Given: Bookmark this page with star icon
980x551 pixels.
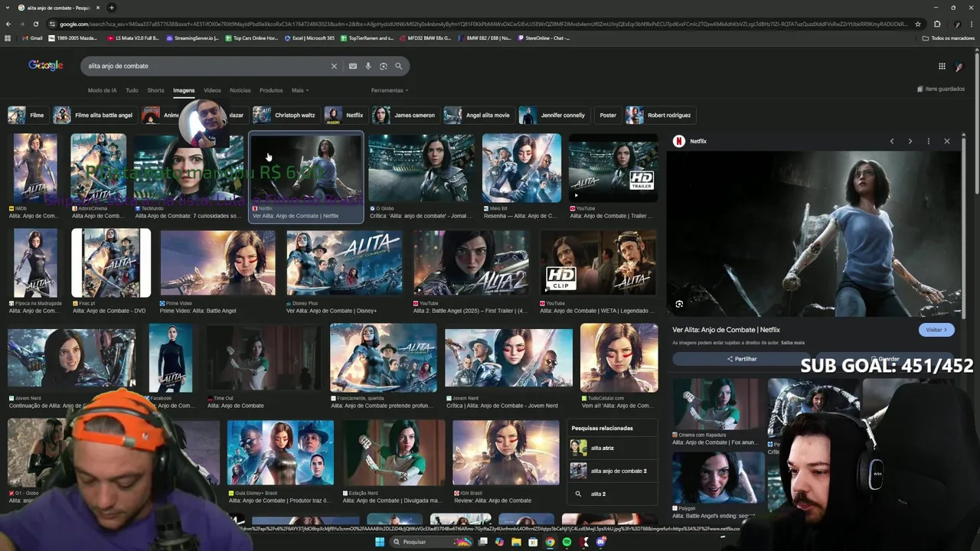Looking at the screenshot, I should (918, 24).
